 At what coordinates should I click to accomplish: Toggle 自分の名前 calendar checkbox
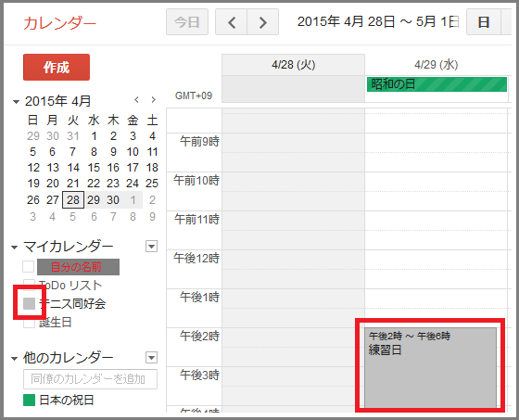(x=29, y=266)
